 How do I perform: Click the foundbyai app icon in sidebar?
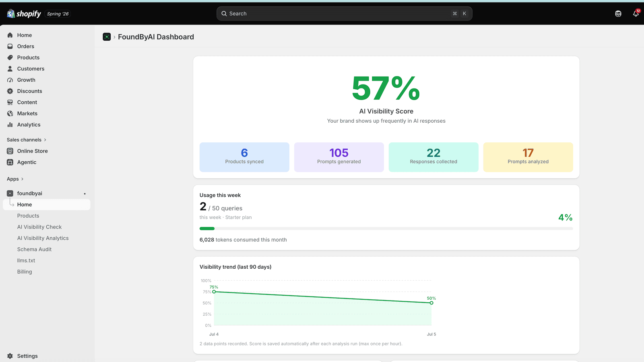(10, 193)
